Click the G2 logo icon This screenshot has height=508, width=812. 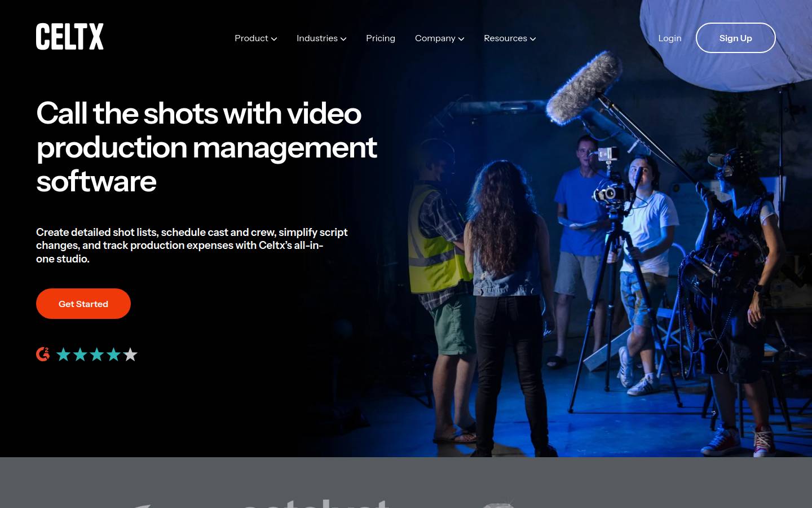pos(43,354)
